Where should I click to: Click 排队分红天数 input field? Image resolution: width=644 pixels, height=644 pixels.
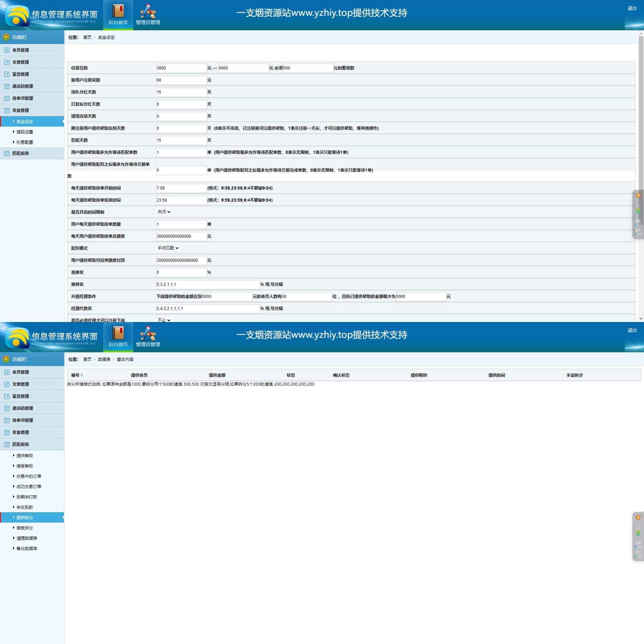[181, 92]
